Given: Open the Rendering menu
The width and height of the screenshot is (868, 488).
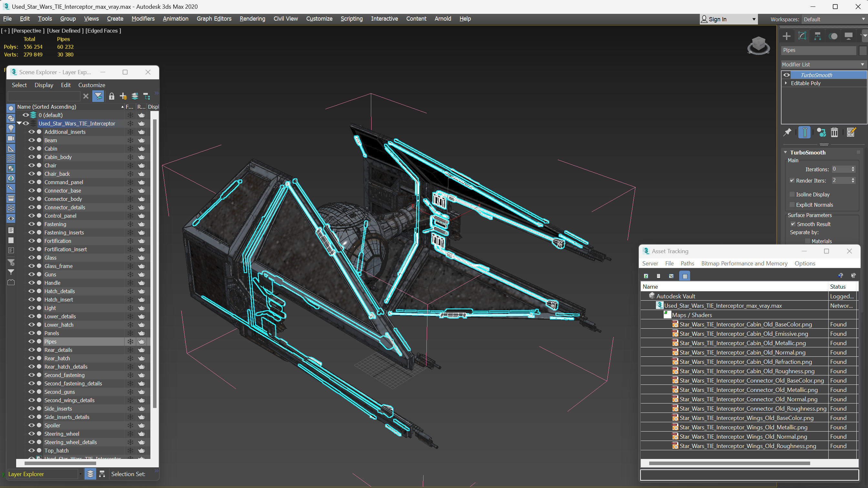Looking at the screenshot, I should click(252, 18).
